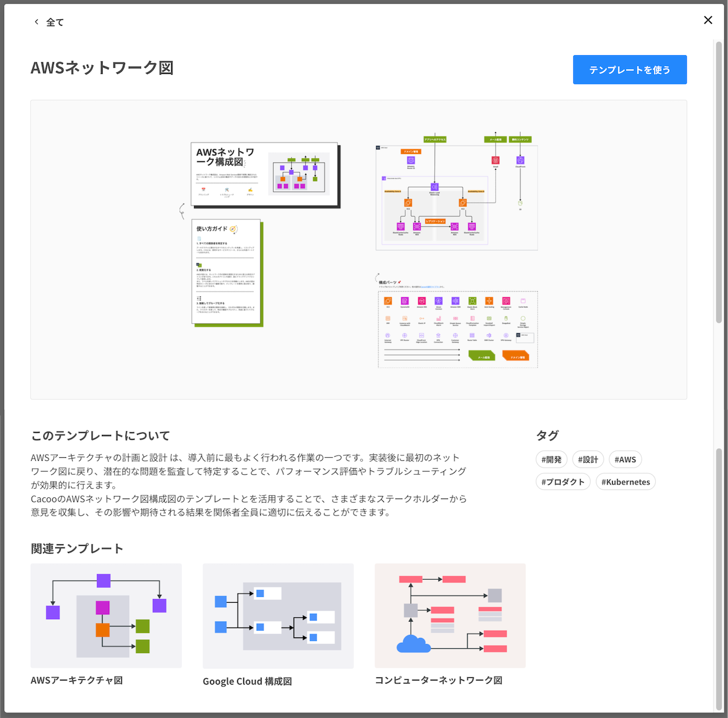This screenshot has width=728, height=718.
Task: Filter by the #AWS tag
Action: (x=625, y=460)
